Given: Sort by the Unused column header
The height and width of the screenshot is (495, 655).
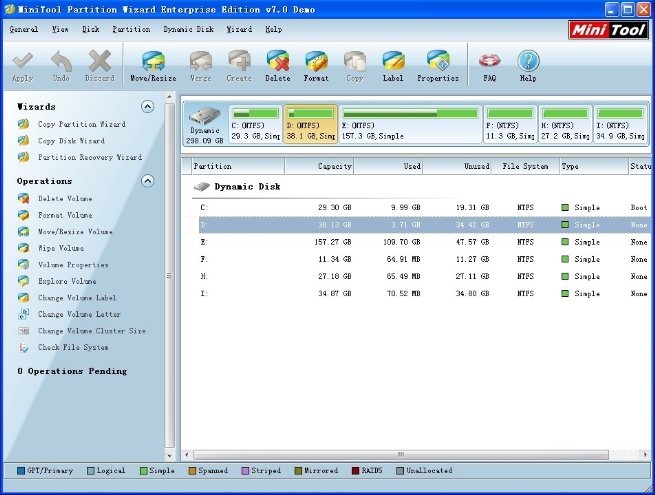Looking at the screenshot, I should coord(457,166).
